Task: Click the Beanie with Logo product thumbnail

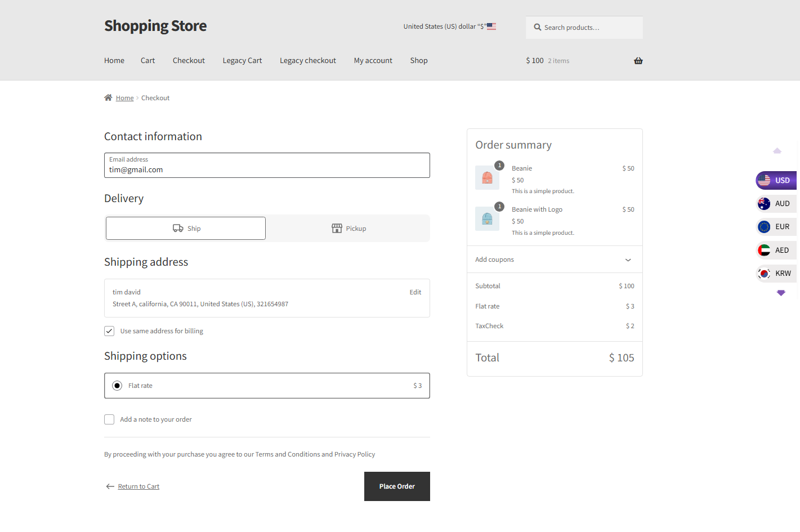Action: pos(487,219)
